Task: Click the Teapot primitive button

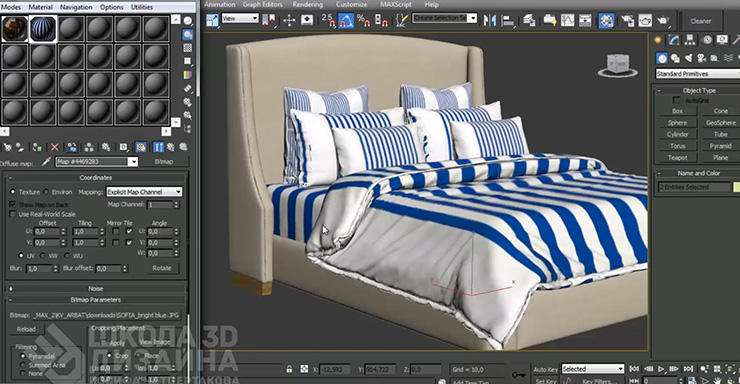Action: [x=677, y=158]
